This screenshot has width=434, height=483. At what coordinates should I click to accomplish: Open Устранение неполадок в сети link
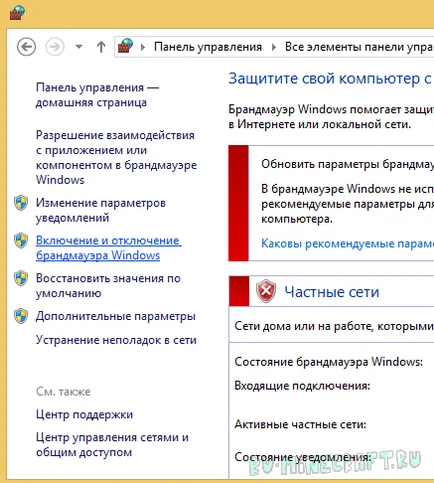pos(116,340)
